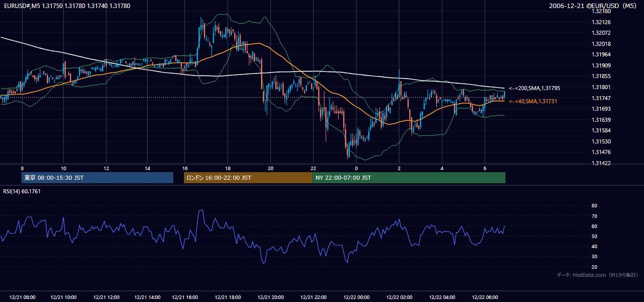Click price axis value 1.31422
Image resolution: width=644 pixels, height=302 pixels.
(601, 163)
